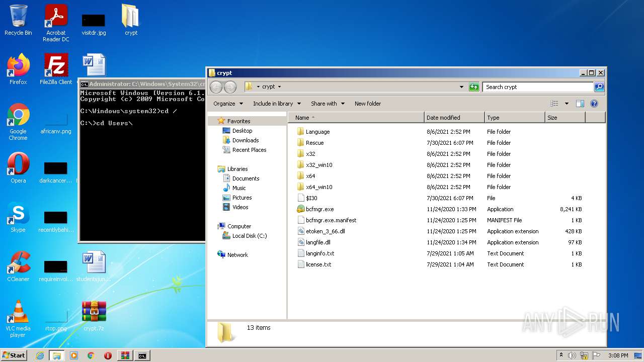Expand the crypt breadcrumb arrow
This screenshot has width=644, height=362.
[279, 87]
